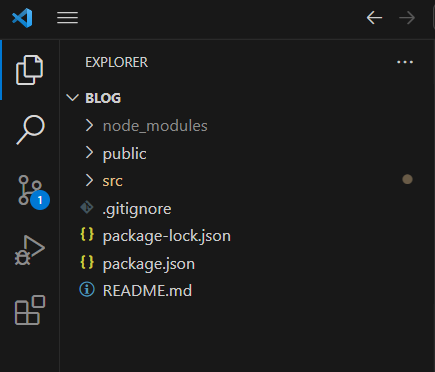Open the hamburger application menu
435x372 pixels.
(67, 18)
